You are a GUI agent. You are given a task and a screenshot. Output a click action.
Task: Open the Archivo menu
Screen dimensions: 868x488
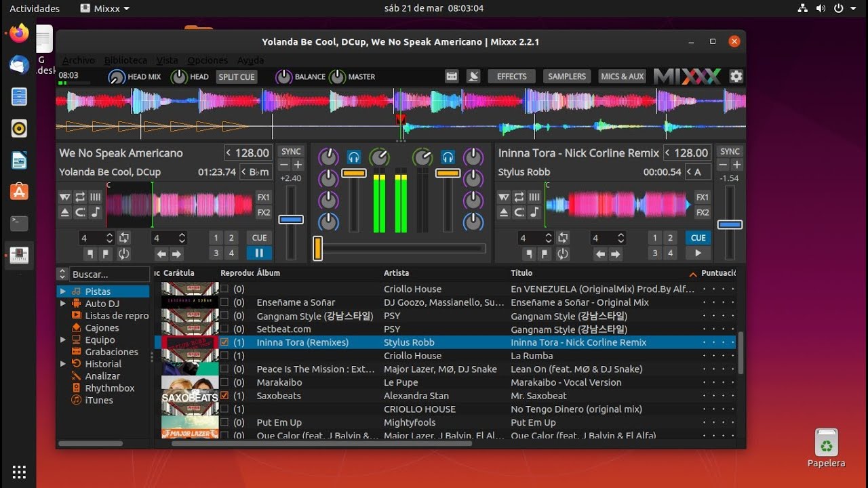click(x=78, y=60)
